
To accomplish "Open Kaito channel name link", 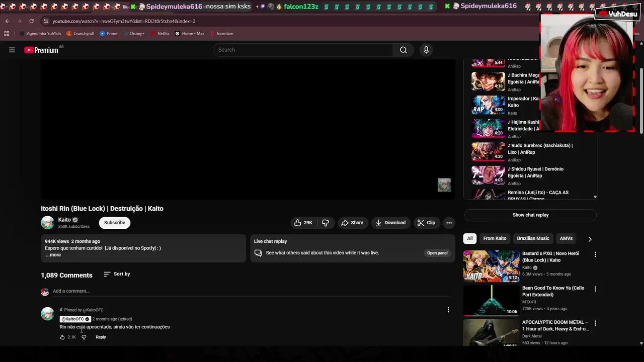I will point(64,220).
